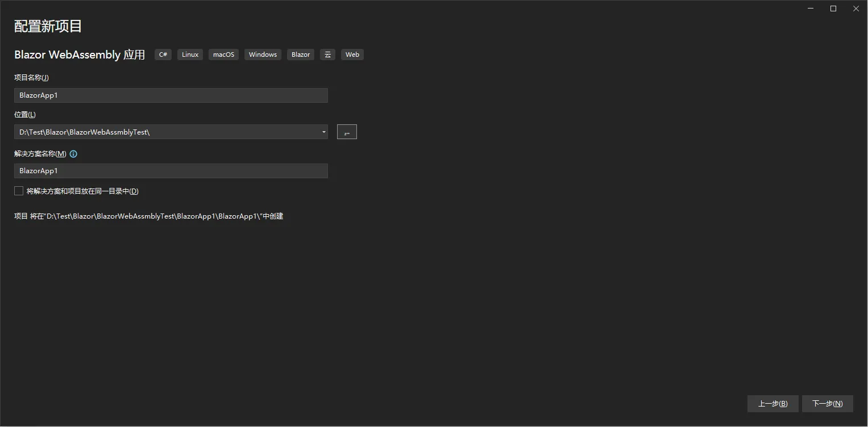Click the Linux tag
The width and height of the screenshot is (868, 427).
coord(190,55)
